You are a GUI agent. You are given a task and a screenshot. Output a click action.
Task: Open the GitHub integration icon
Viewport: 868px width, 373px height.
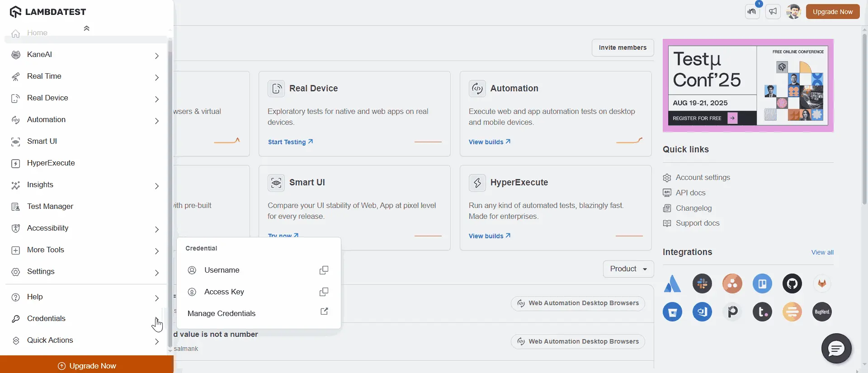pyautogui.click(x=792, y=283)
